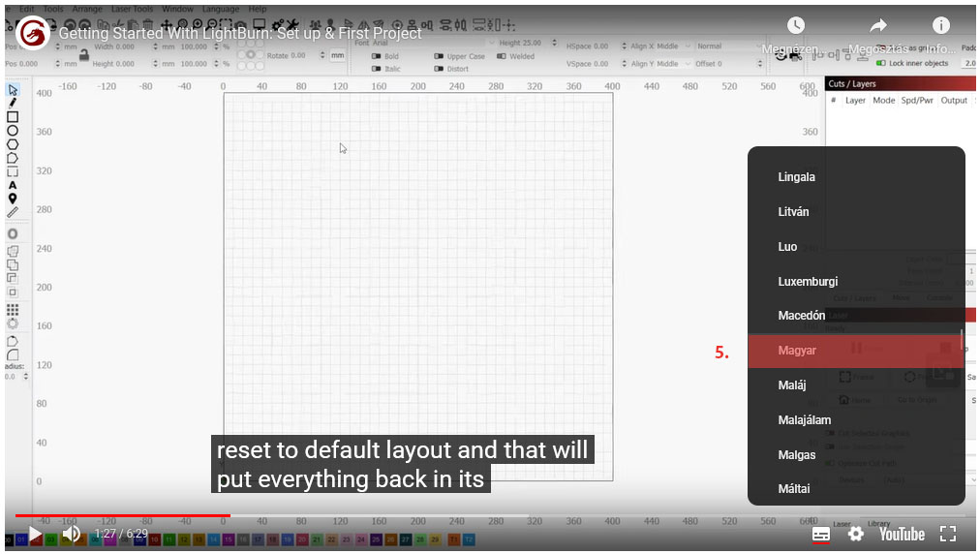Select the Ellipse tool in LightBurn
The height and width of the screenshot is (554, 980).
click(x=13, y=131)
